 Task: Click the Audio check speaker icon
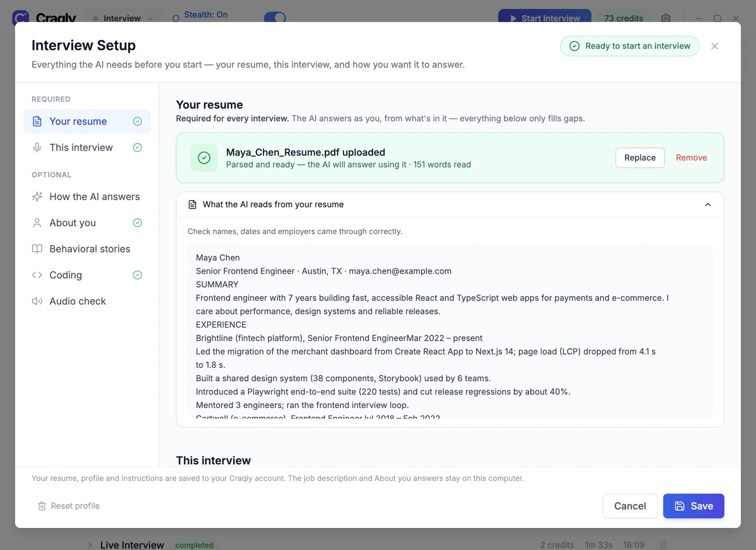coord(37,301)
